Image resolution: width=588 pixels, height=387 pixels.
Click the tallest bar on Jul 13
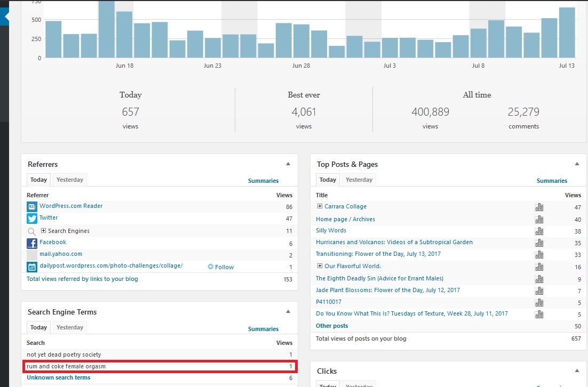(x=567, y=33)
